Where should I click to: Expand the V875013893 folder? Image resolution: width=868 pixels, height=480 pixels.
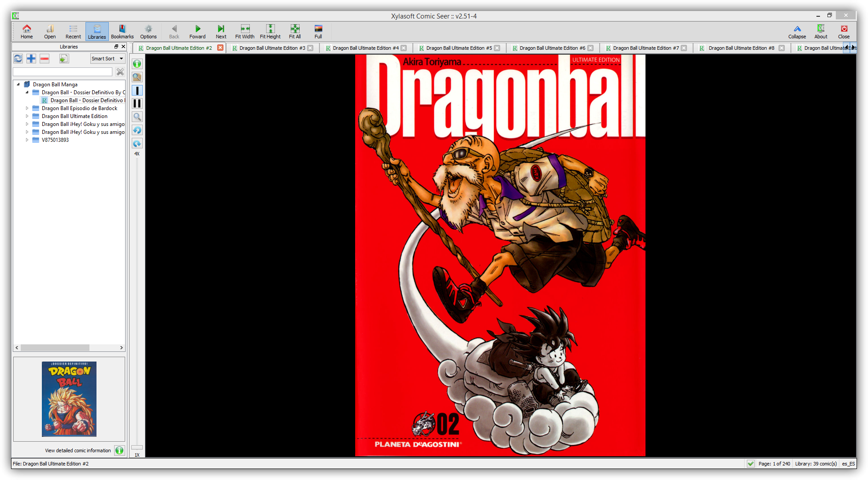click(x=27, y=140)
